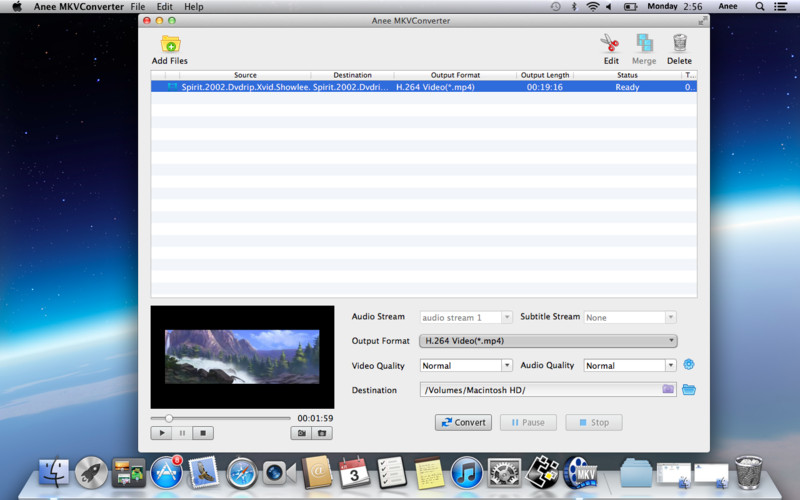This screenshot has height=500, width=800.
Task: Click the Merge toolbar icon
Action: pos(644,43)
